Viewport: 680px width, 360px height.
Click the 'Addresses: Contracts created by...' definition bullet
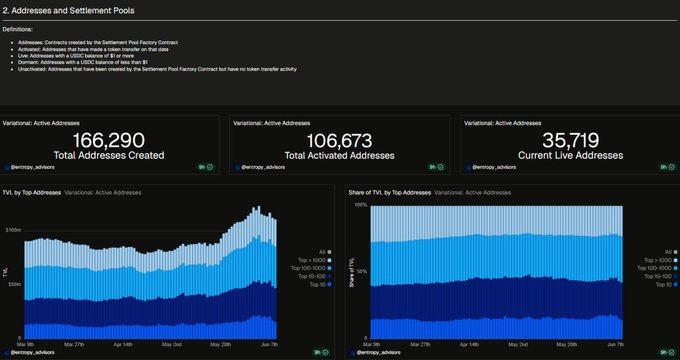coord(98,43)
